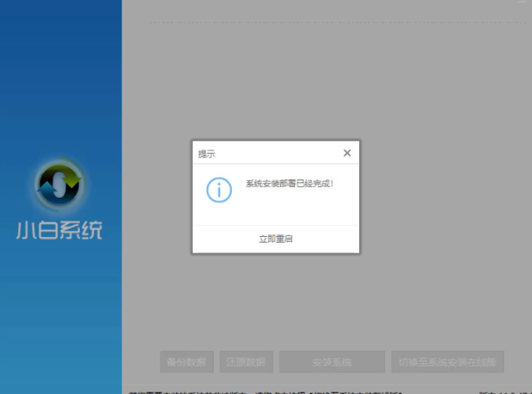
Task: Close the 提示 dialog with X
Action: 347,153
